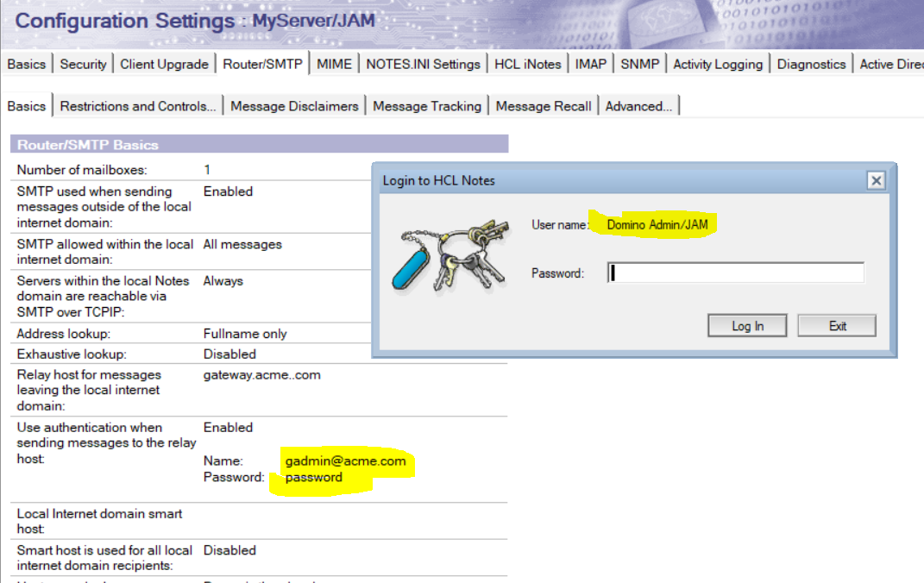Switch to the Client Upgrade tab
The image size is (924, 583).
click(164, 64)
